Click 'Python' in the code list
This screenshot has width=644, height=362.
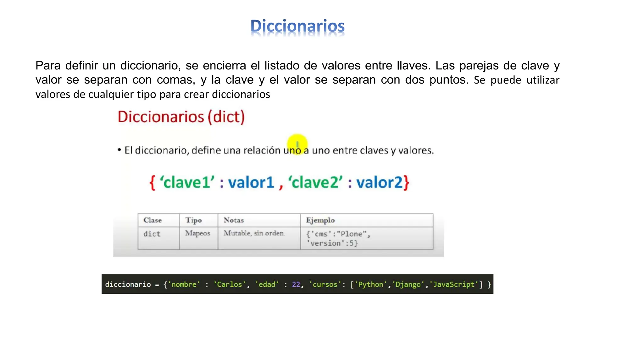(371, 284)
